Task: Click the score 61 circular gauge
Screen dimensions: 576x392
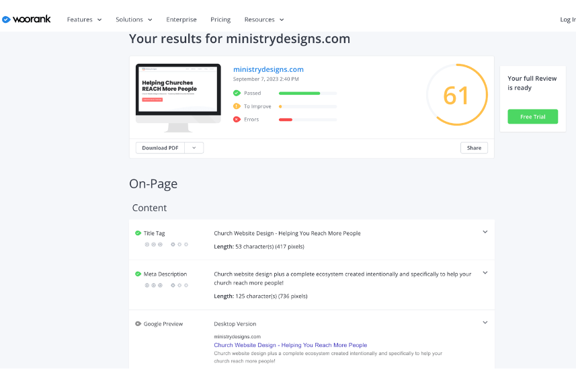Action: pyautogui.click(x=456, y=95)
